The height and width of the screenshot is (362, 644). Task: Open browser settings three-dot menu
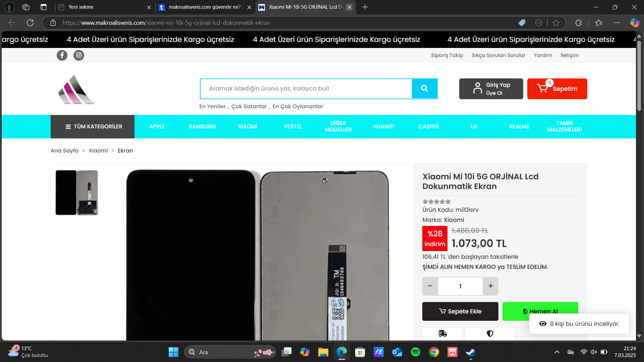pos(617,23)
